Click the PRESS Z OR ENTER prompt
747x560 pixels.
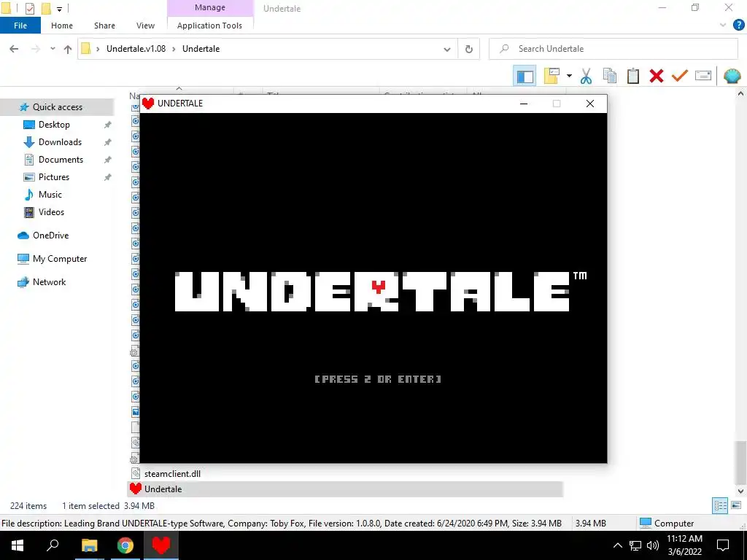pos(378,379)
